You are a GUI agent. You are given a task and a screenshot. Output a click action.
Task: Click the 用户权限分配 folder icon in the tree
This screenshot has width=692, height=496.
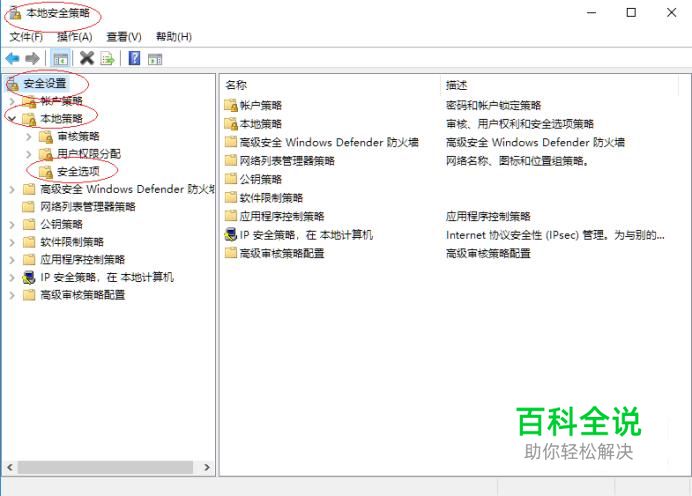[x=46, y=154]
